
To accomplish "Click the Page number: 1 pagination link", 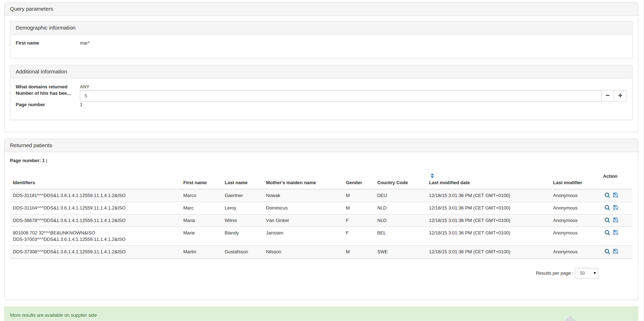I will click(x=43, y=160).
